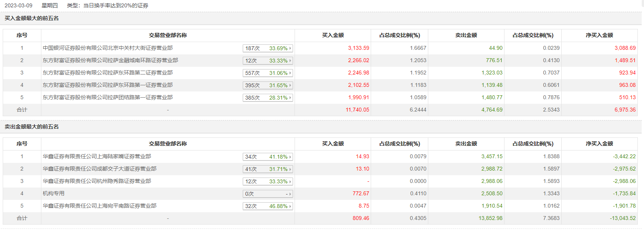Image resolution: width=644 pixels, height=230 pixels.
Task: Open 华鑫证券成都交子大道证券营业部 link
Action: point(99,169)
